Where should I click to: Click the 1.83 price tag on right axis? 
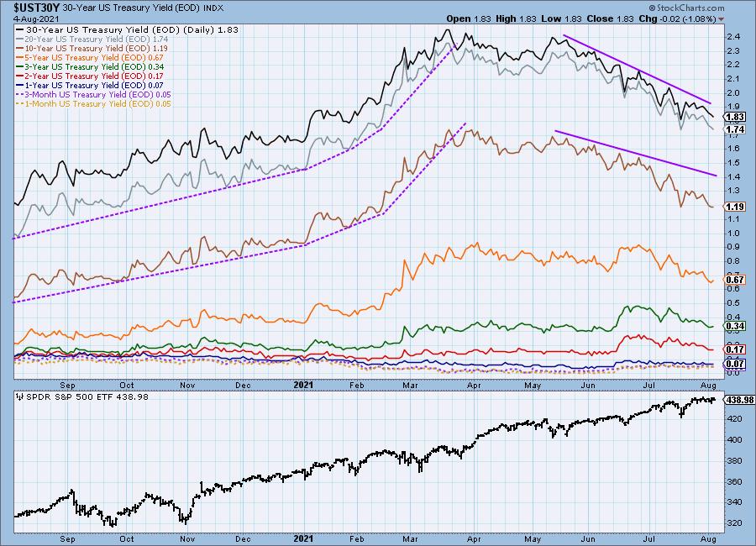[x=734, y=118]
